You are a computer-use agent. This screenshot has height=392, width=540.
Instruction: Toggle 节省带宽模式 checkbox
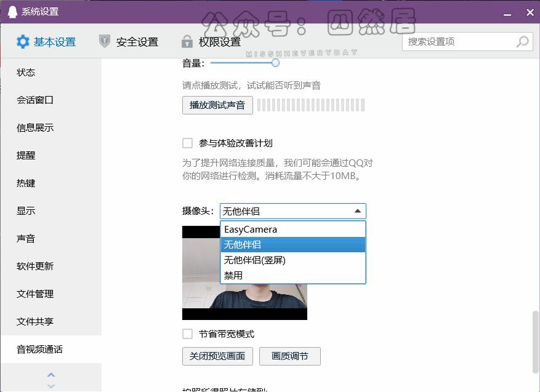187,334
